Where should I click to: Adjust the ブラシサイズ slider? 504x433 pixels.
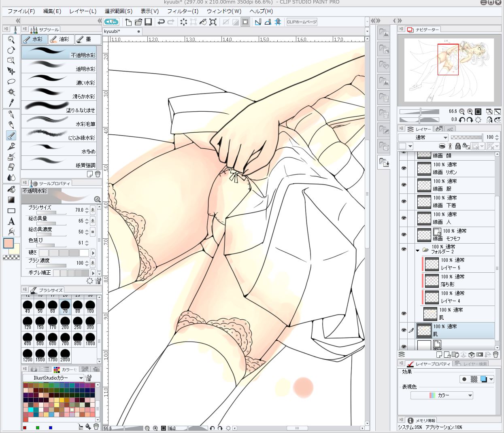point(51,212)
